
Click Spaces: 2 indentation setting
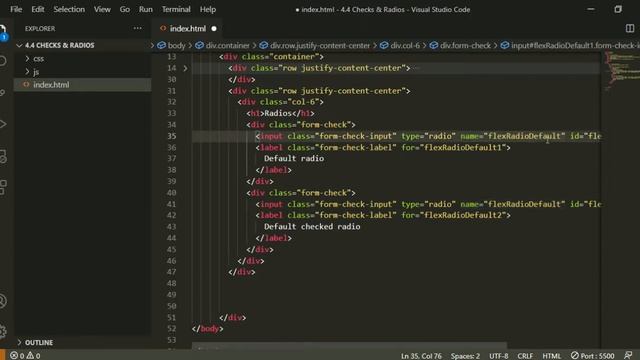point(465,356)
